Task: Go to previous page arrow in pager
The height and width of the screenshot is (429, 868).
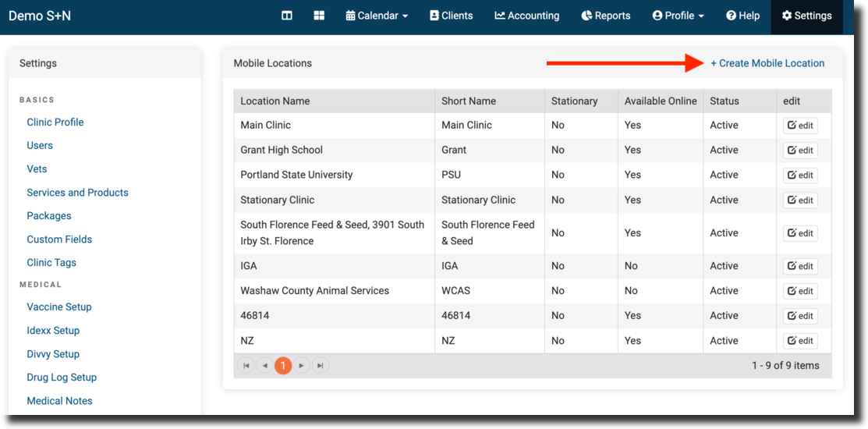Action: coord(264,366)
